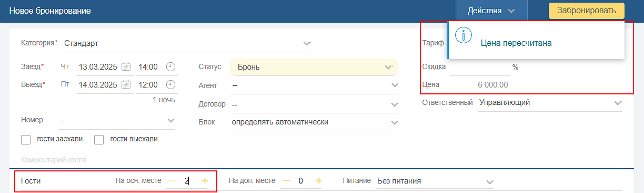Open the check-in date calendar icon
This screenshot has height=193, width=644.
126,67
